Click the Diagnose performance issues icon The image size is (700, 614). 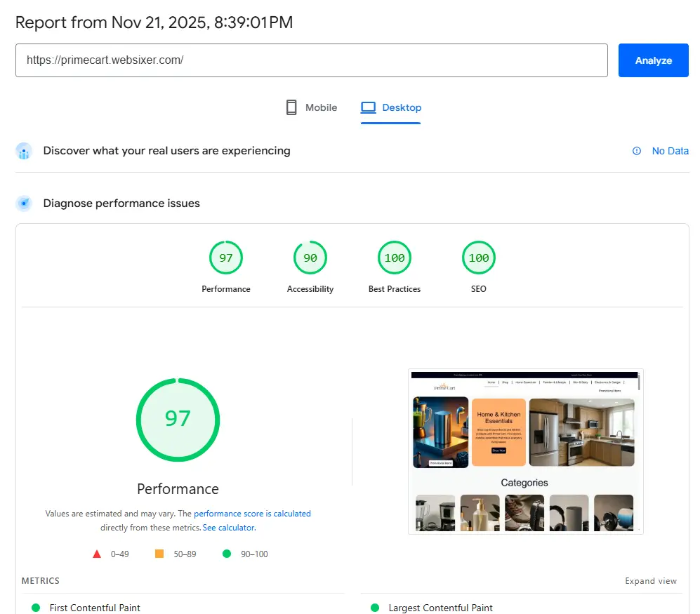[x=25, y=203]
